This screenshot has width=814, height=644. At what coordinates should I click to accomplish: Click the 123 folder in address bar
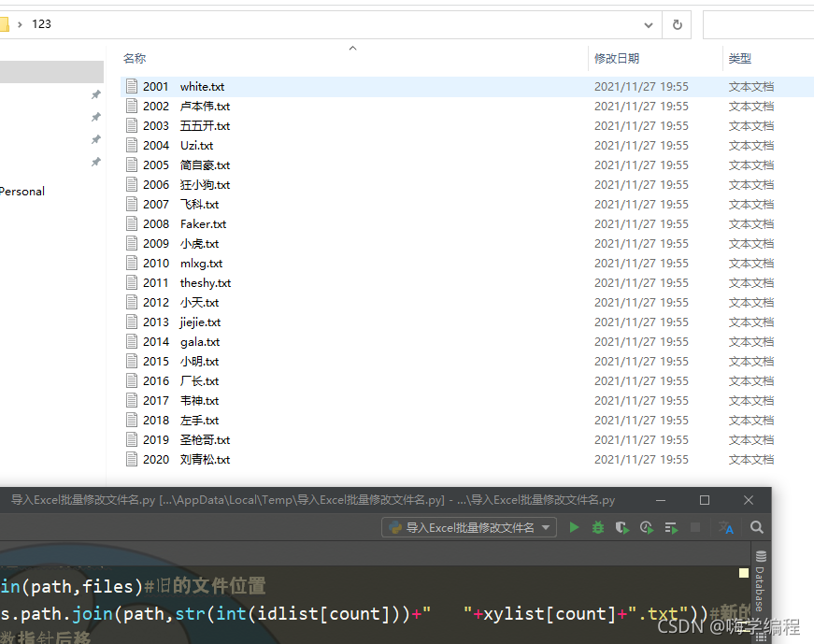click(41, 24)
